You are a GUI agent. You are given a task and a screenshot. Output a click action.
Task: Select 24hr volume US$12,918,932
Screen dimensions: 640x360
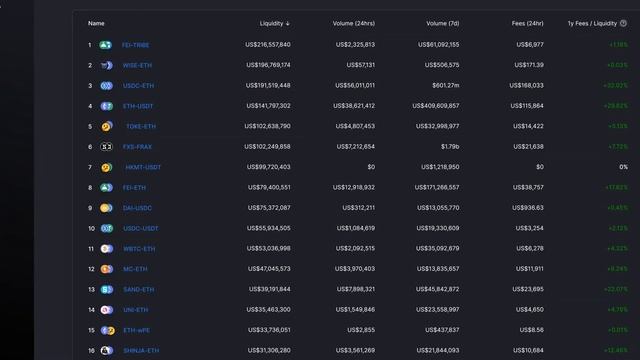[353, 187]
